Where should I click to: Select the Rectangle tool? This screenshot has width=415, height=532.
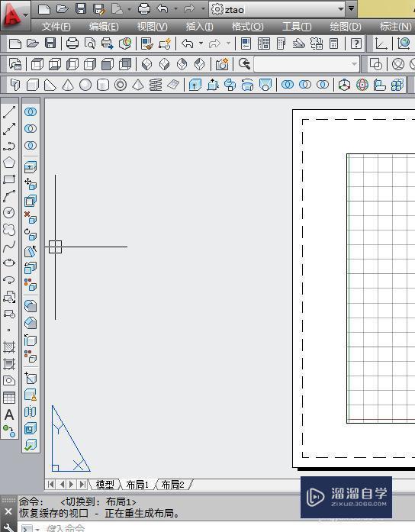(x=9, y=179)
